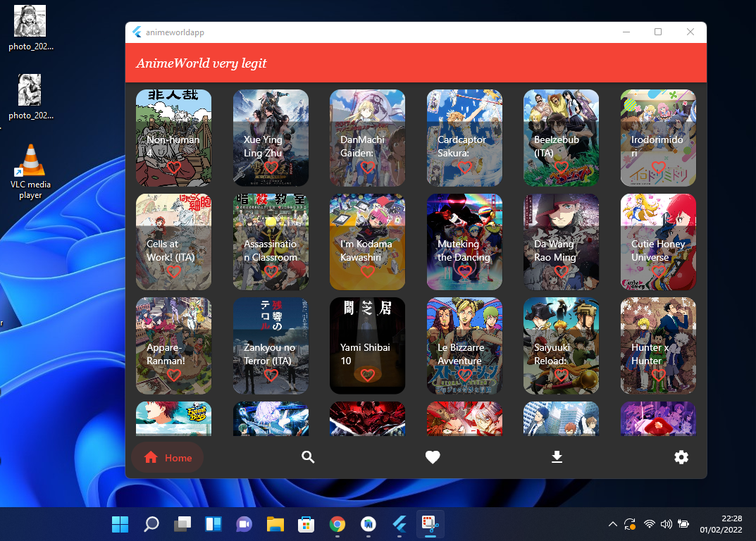Switch to Flutter app on taskbar
This screenshot has width=756, height=541.
[x=399, y=524]
